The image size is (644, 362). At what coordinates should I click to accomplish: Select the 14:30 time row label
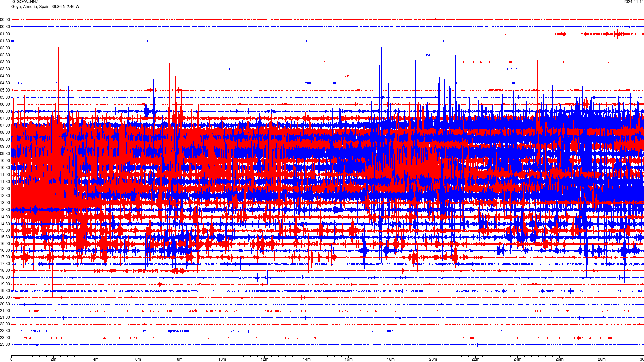pyautogui.click(x=5, y=224)
